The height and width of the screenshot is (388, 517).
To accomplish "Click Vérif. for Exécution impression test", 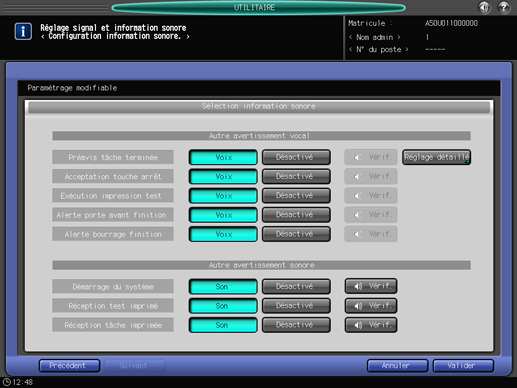I will (371, 195).
